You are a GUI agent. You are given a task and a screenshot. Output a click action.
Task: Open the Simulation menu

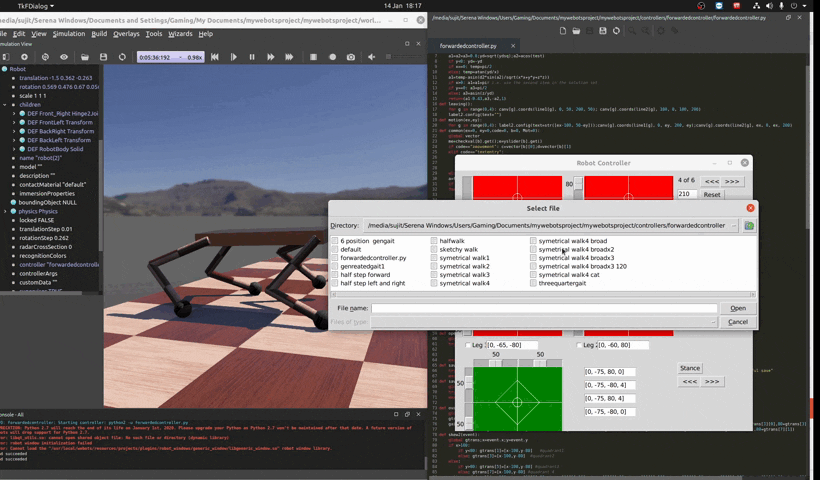pos(69,33)
